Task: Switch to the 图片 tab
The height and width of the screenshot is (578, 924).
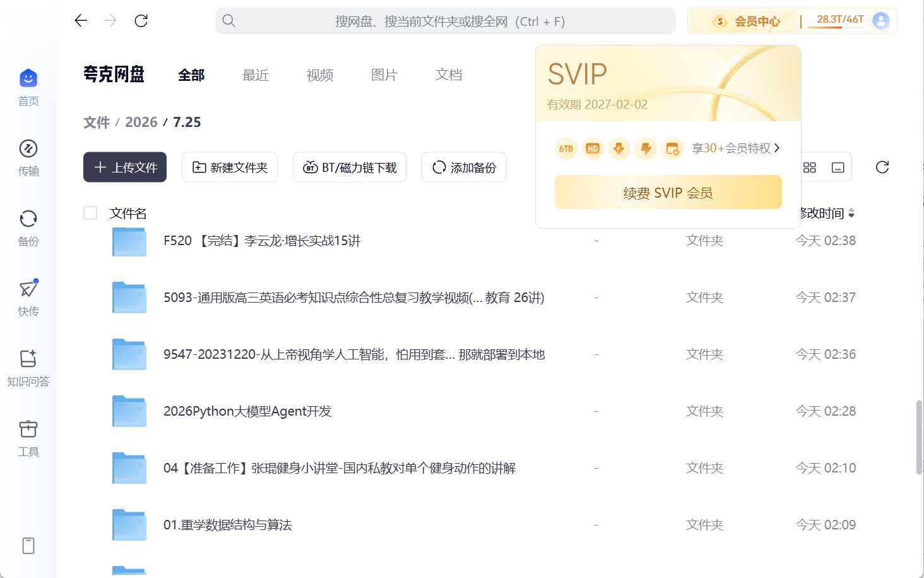Action: (x=384, y=75)
